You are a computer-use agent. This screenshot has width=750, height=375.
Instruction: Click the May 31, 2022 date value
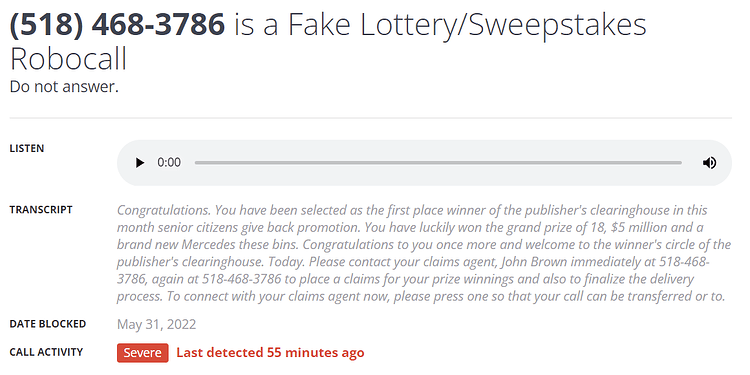(156, 325)
